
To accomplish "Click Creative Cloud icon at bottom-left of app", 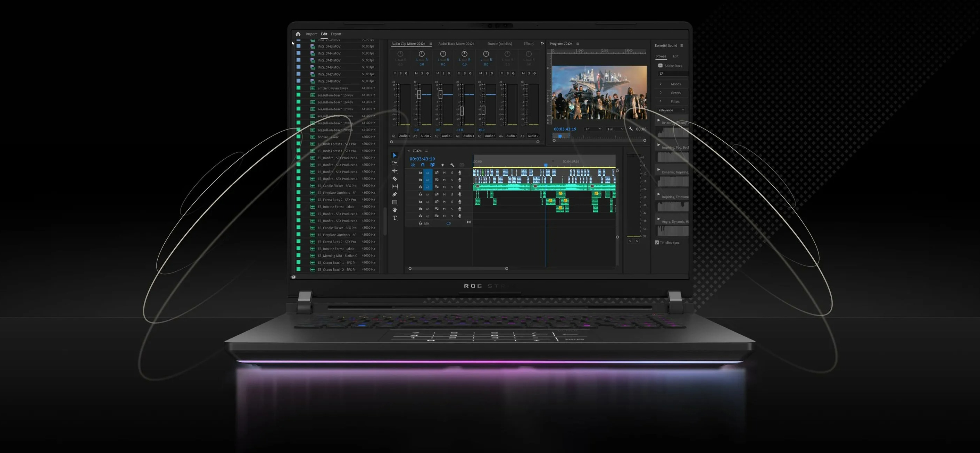I will pos(293,277).
